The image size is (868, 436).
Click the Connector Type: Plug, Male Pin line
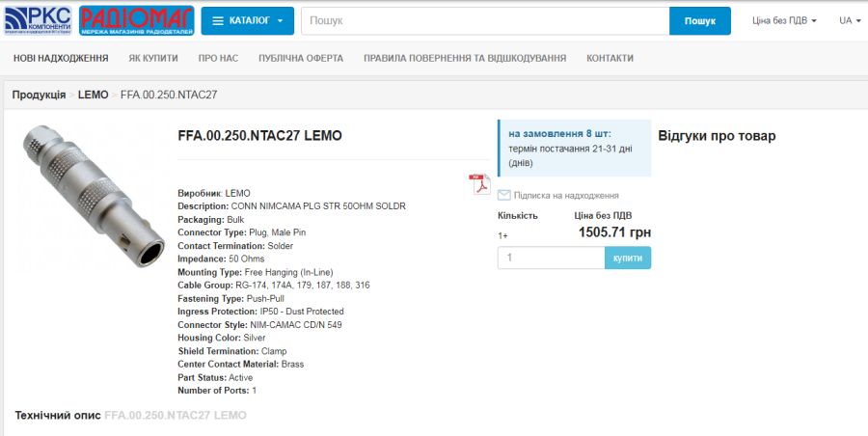tap(241, 232)
